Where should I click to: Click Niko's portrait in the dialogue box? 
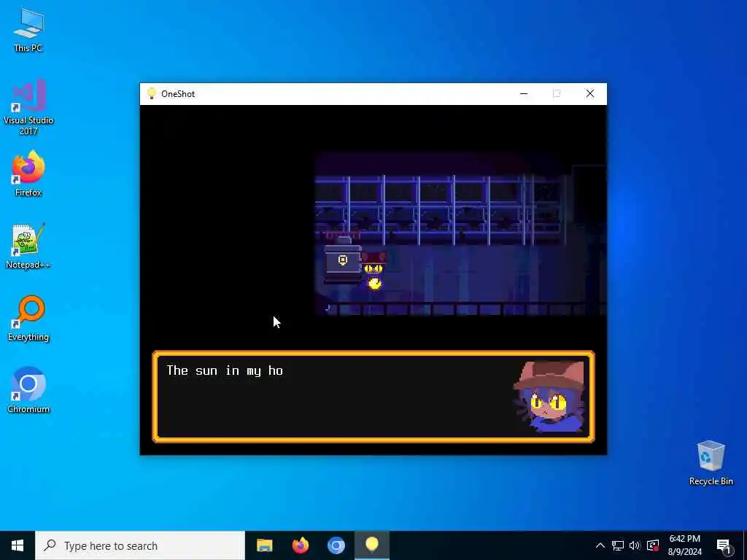[549, 396]
